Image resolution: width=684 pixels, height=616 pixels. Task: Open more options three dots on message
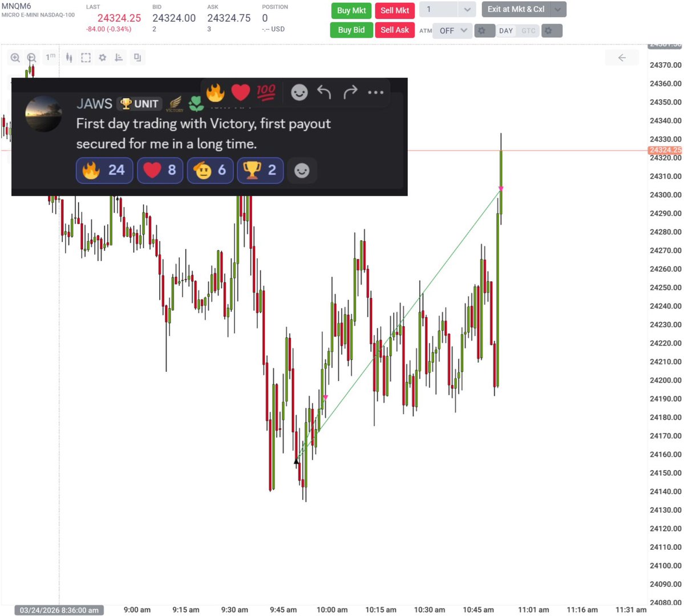coord(375,92)
